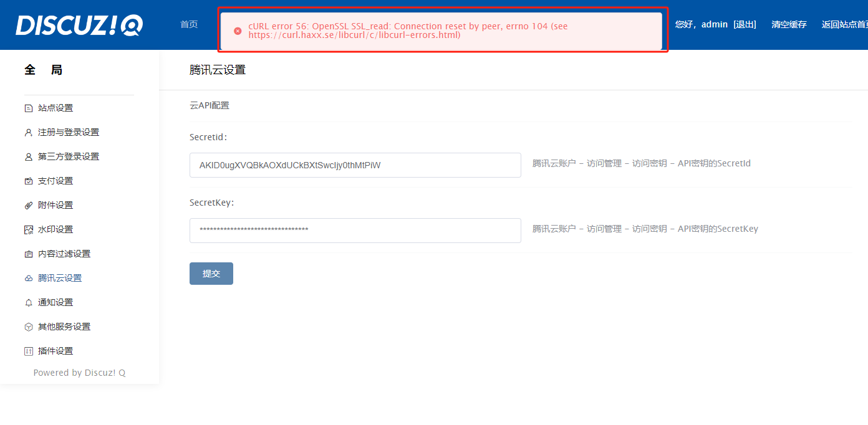Click the SecretKey hint text on right
The width and height of the screenshot is (868, 425).
[645, 229]
